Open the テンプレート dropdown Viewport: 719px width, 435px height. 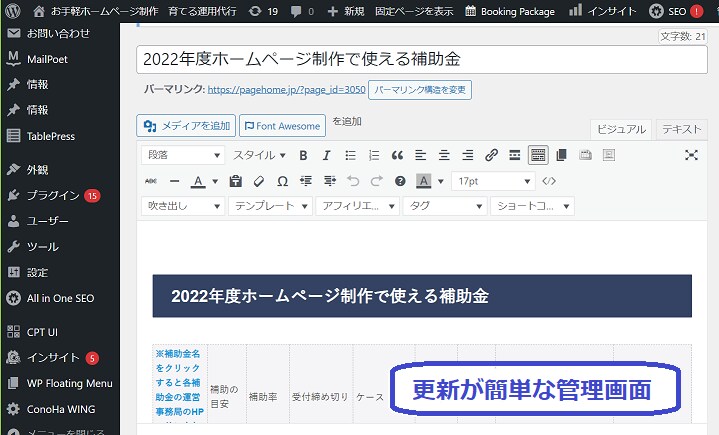[271, 206]
